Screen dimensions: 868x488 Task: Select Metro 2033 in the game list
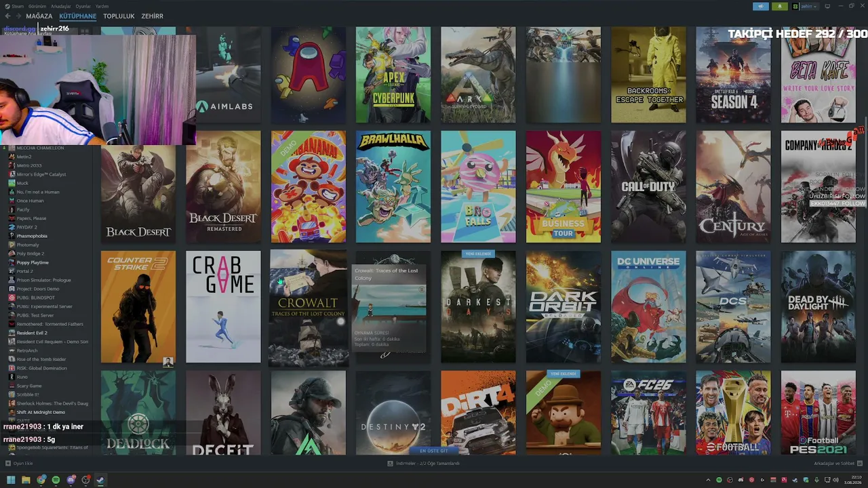click(x=29, y=165)
